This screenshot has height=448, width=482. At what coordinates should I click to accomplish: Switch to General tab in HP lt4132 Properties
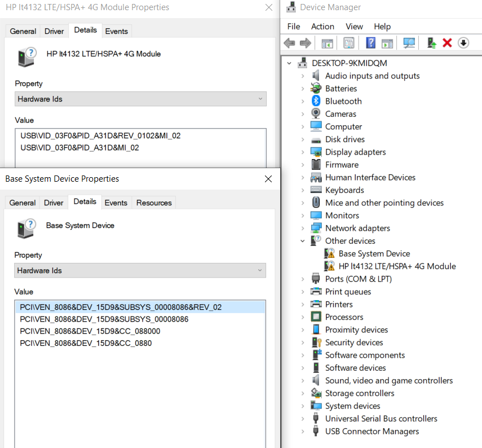(x=23, y=31)
